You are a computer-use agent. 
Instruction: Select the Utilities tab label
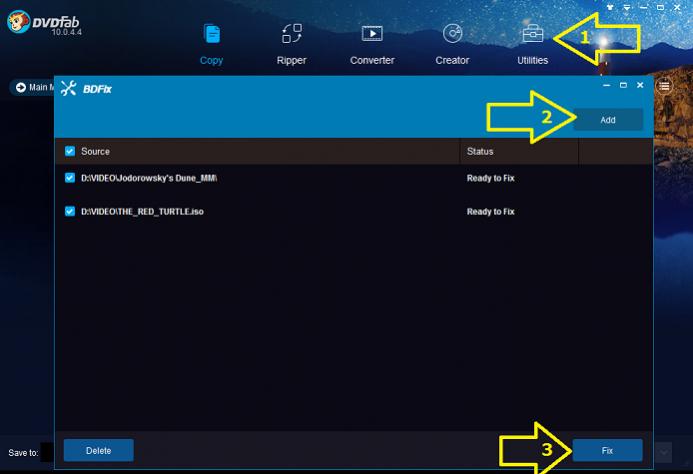[533, 61]
